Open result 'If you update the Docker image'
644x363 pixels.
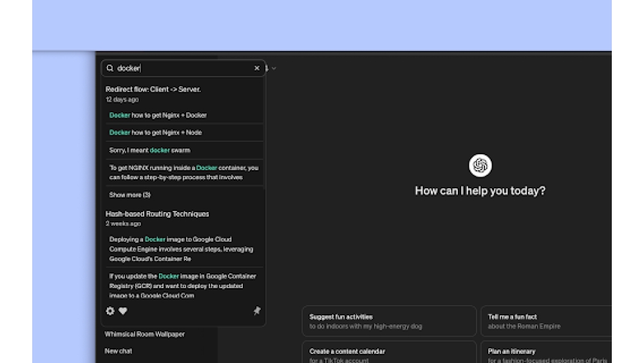(x=184, y=286)
